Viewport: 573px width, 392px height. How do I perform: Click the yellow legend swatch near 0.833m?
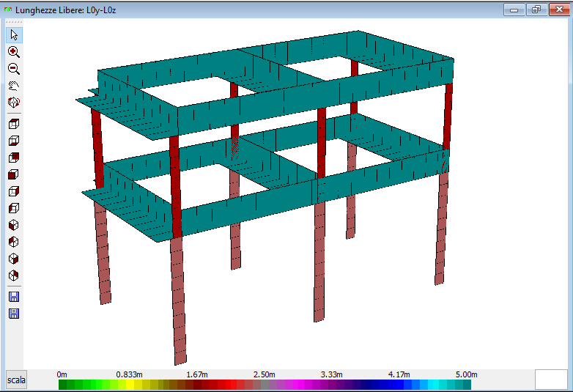[130, 385]
